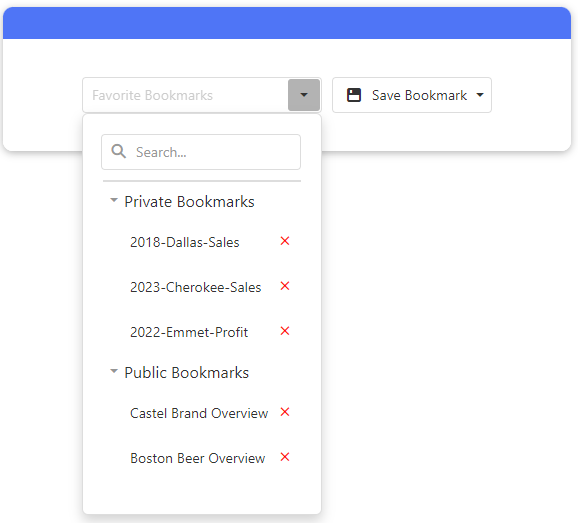Choose the 2022-Emmet-Profit bookmark
Viewport: 578px width, 523px height.
tap(189, 332)
